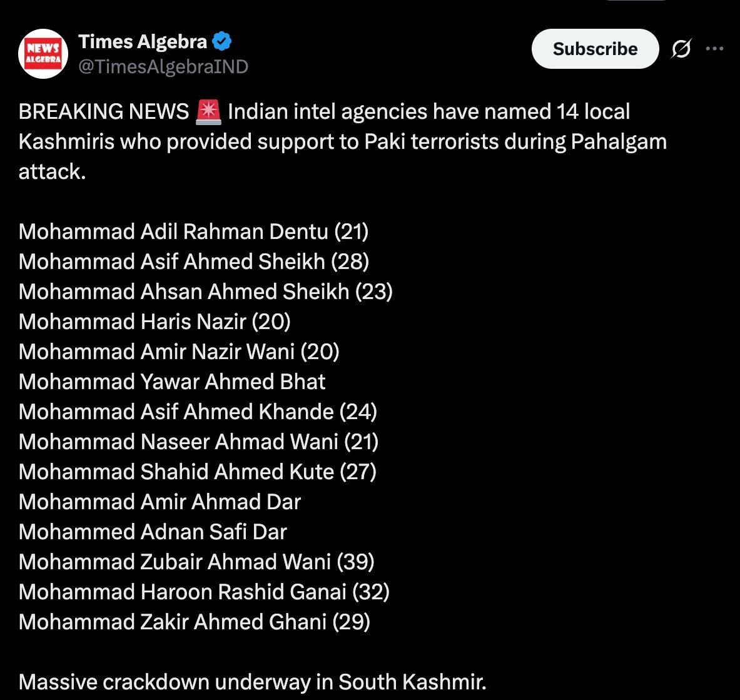Image resolution: width=740 pixels, height=700 pixels.
Task: Select the Mohammad Shahid Ahmed Kute (27) line
Action: [198, 472]
